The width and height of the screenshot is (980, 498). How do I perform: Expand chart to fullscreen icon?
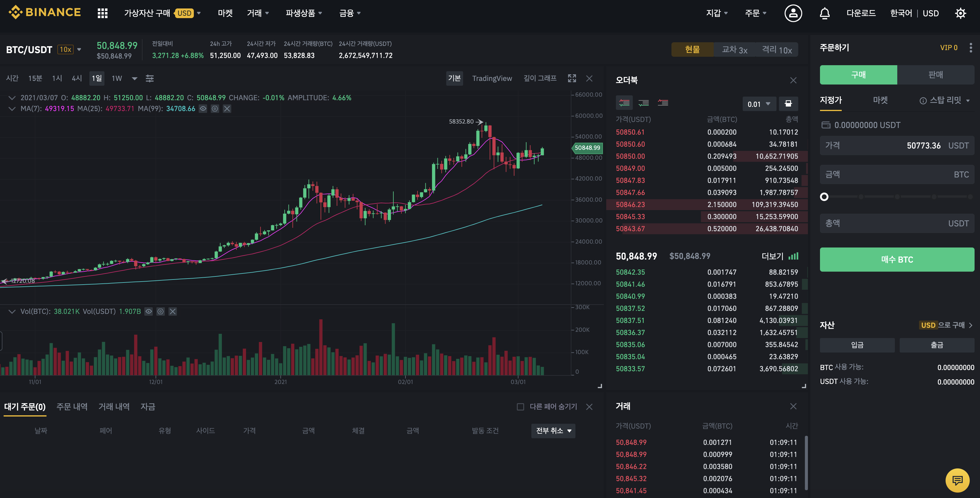coord(572,78)
